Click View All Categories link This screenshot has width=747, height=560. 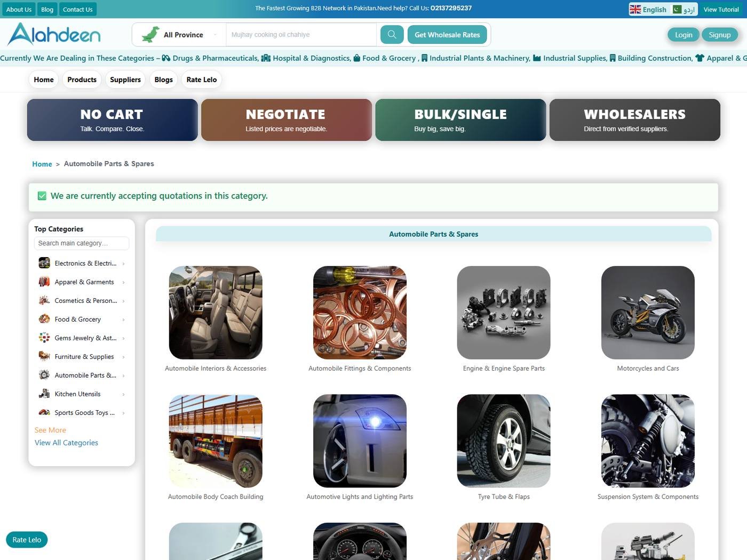tap(66, 443)
